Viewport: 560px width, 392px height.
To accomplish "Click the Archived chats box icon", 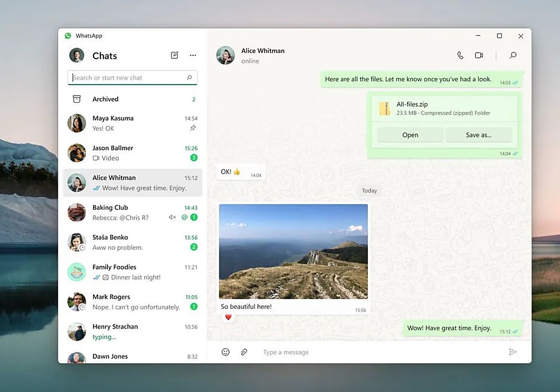I will pyautogui.click(x=76, y=99).
